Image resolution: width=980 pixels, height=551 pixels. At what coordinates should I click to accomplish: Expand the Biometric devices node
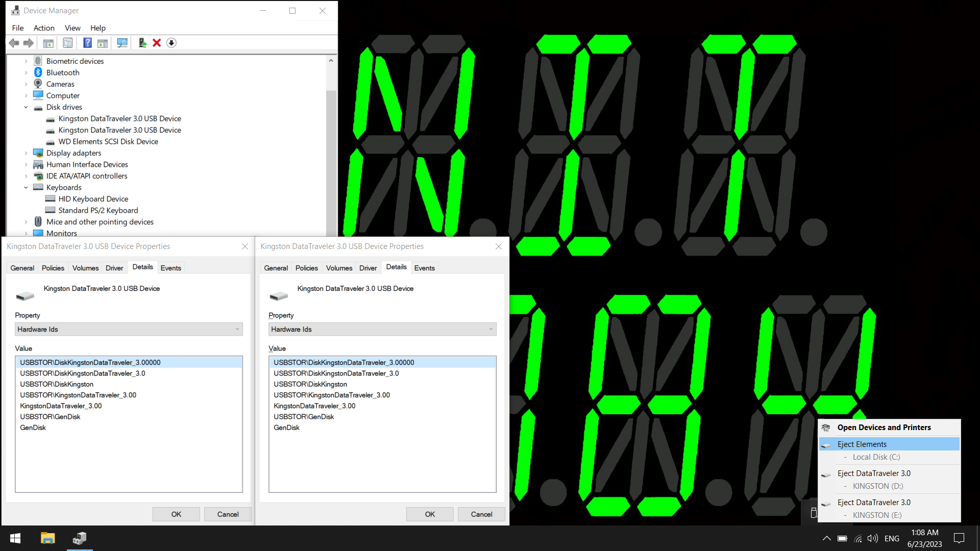[x=26, y=61]
